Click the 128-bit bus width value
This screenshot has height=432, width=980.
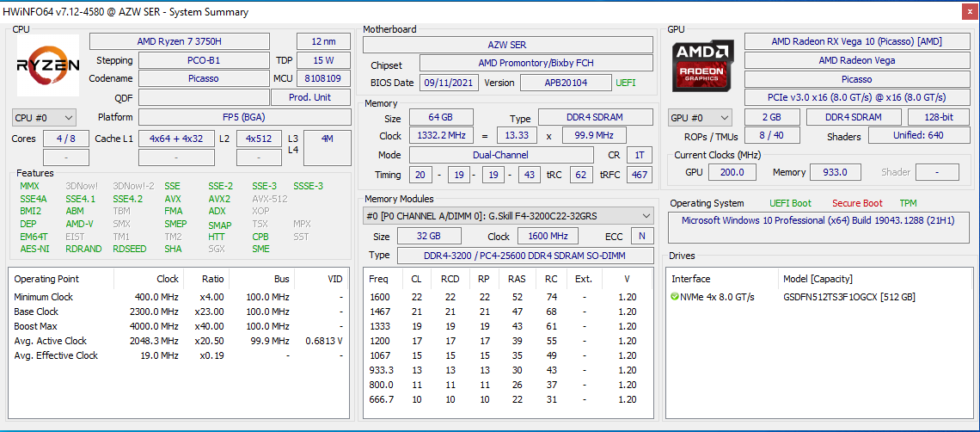tap(939, 117)
